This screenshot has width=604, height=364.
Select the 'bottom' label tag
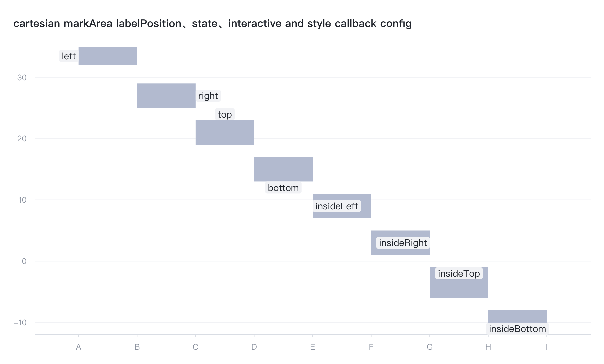(x=283, y=188)
